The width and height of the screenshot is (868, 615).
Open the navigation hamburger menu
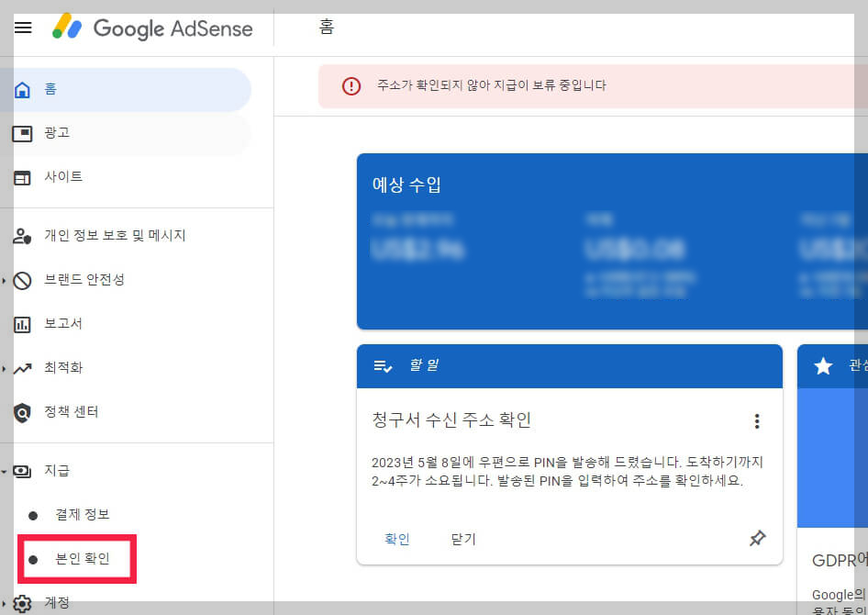(x=23, y=28)
